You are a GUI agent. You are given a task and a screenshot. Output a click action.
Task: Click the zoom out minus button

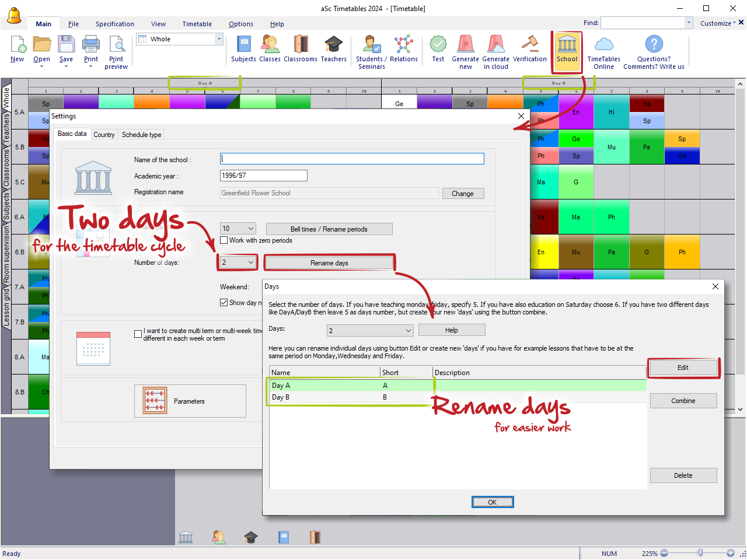664,553
